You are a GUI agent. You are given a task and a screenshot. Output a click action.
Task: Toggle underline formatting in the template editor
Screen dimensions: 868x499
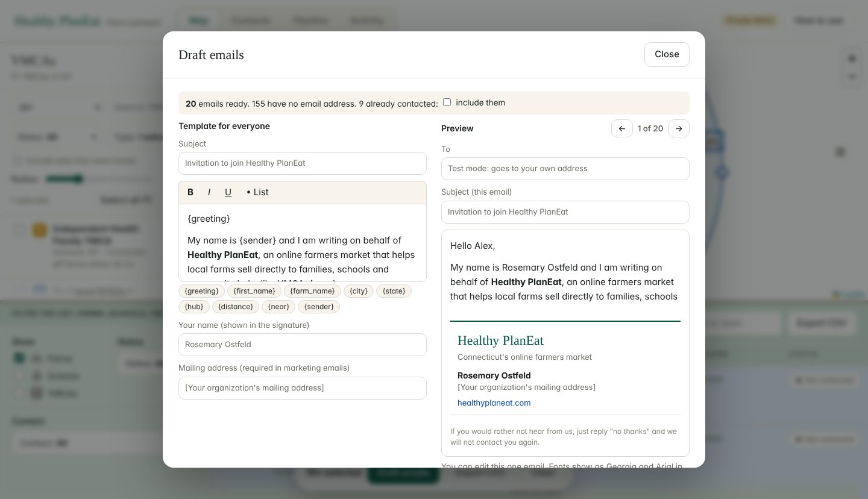pos(228,192)
